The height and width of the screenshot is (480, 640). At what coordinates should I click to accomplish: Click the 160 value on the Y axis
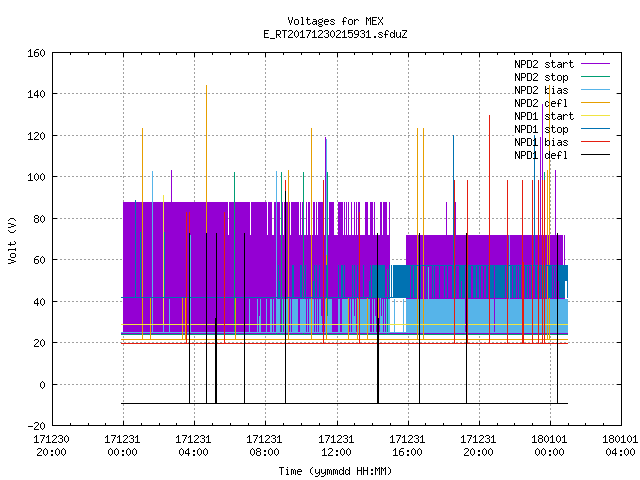36,53
